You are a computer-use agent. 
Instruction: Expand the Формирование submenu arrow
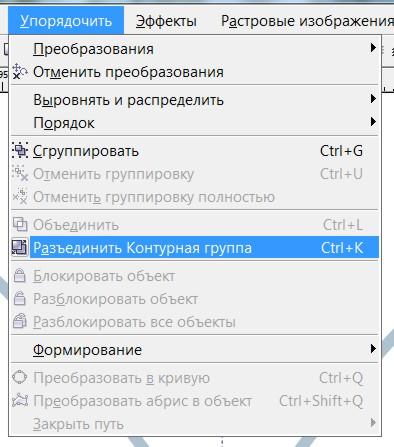coord(373,349)
